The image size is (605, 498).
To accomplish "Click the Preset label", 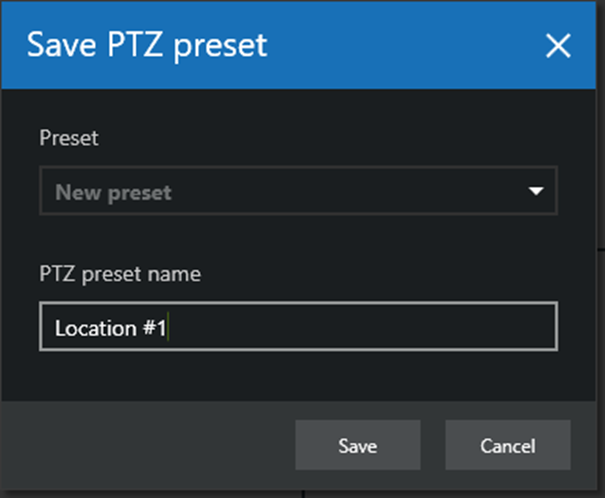I will (69, 138).
